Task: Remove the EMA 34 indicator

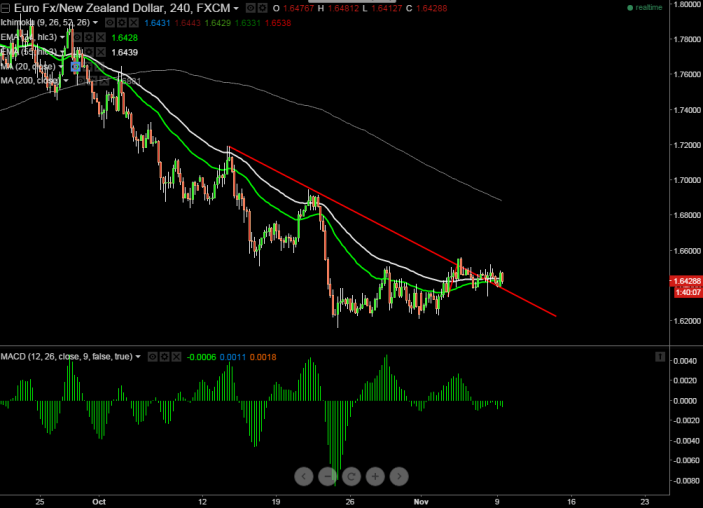Action: point(101,37)
